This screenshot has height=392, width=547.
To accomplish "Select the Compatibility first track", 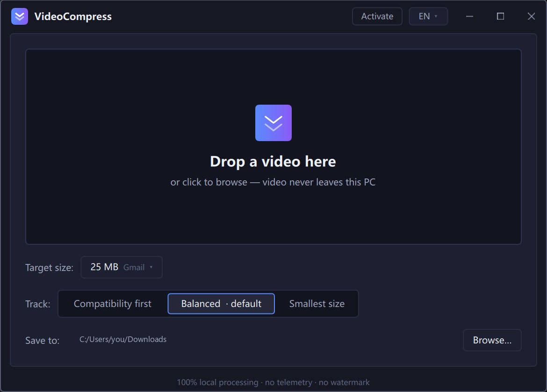I will click(x=112, y=304).
